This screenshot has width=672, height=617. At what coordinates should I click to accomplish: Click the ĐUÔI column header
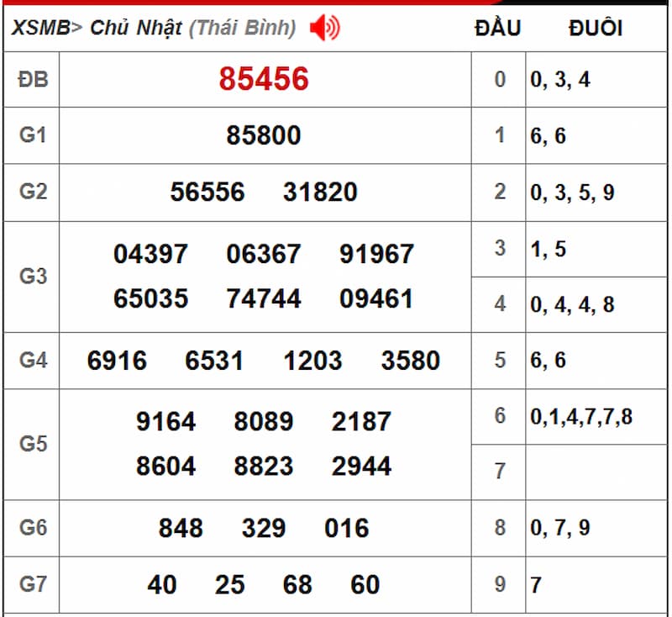click(x=595, y=26)
